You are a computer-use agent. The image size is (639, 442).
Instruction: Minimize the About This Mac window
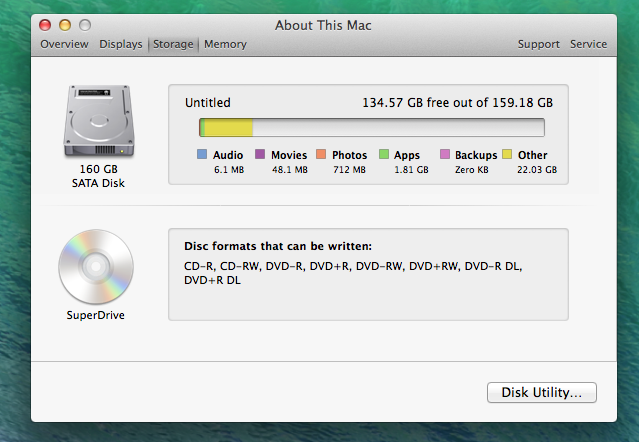pos(65,24)
